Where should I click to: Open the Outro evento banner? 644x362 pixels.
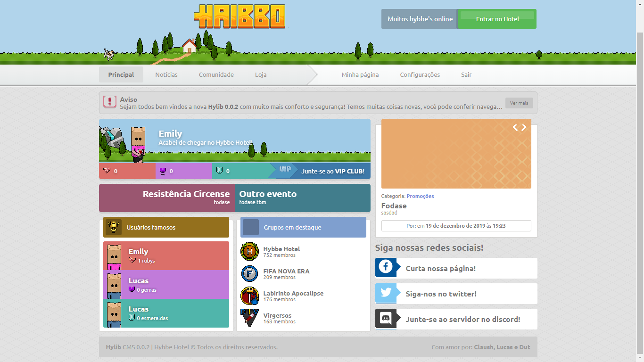pos(303,198)
